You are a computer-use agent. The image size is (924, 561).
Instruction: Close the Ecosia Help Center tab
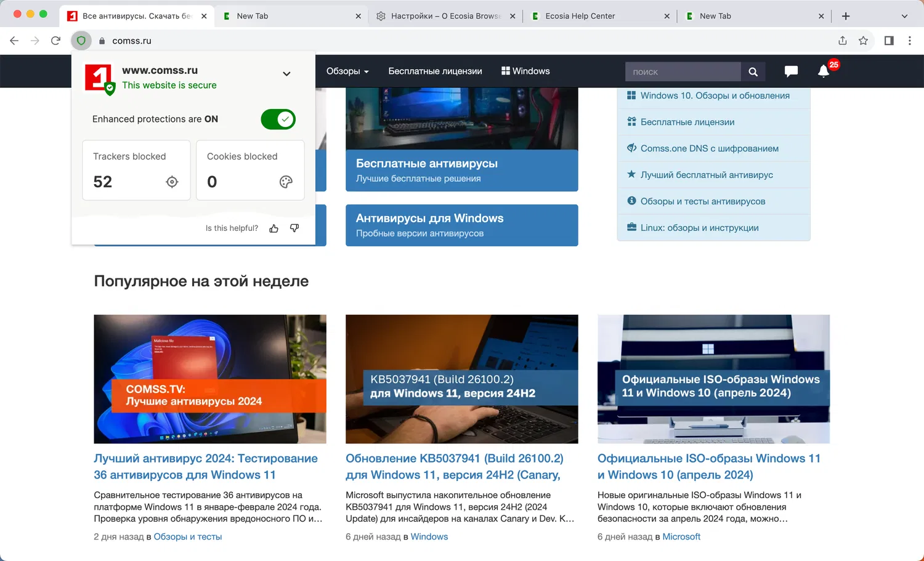click(x=667, y=16)
